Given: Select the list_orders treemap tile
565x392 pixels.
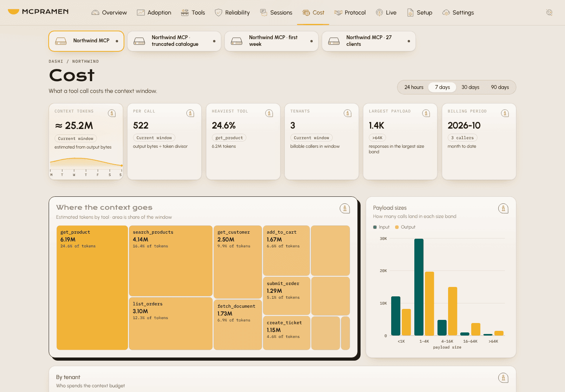Looking at the screenshot, I should [x=171, y=323].
